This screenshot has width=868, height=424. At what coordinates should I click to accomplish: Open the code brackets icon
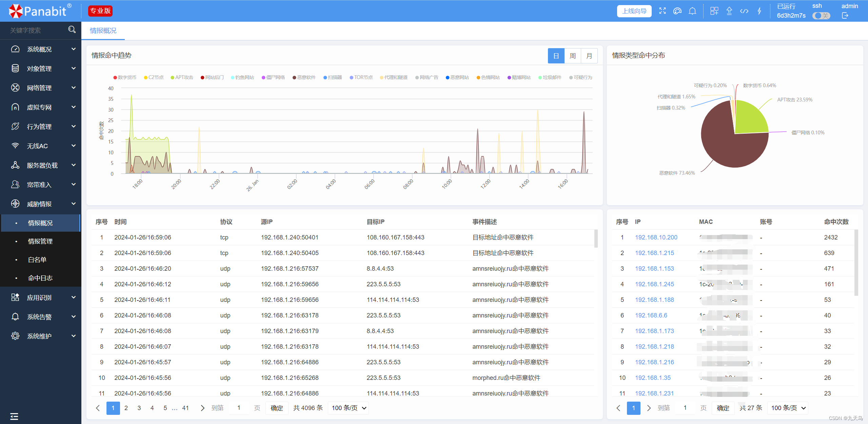(744, 11)
